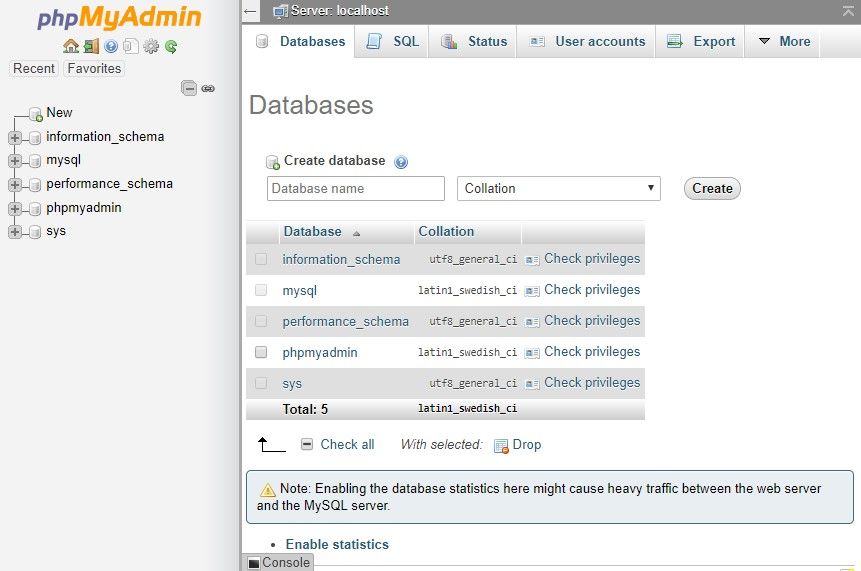Open the Collation dropdown
Screen dimensions: 861x571
[558, 188]
